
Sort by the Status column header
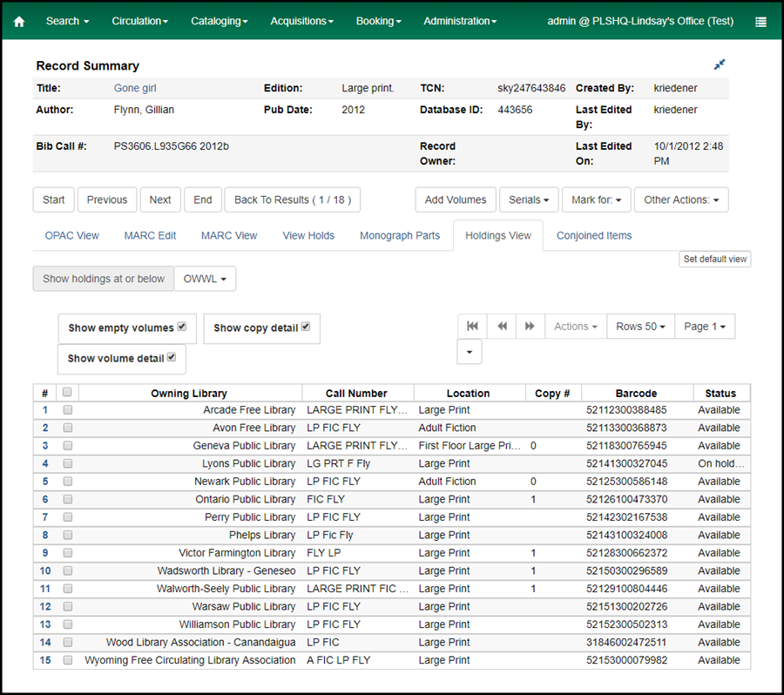(x=720, y=393)
